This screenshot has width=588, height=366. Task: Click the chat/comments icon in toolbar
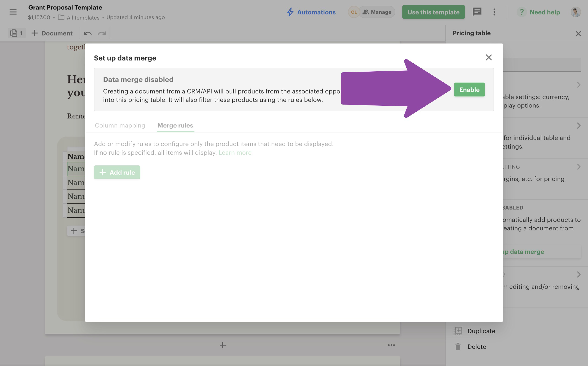click(x=477, y=11)
